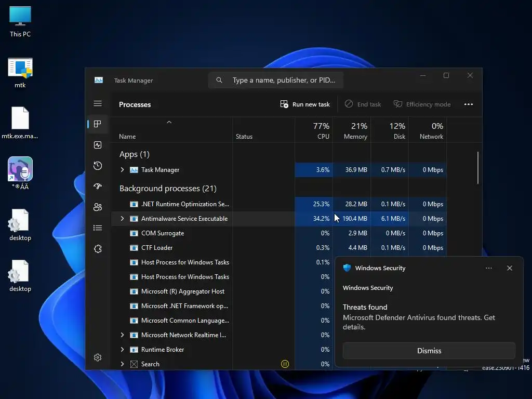Dismiss the Windows Security notification
Image resolution: width=532 pixels, height=399 pixels.
click(x=429, y=351)
